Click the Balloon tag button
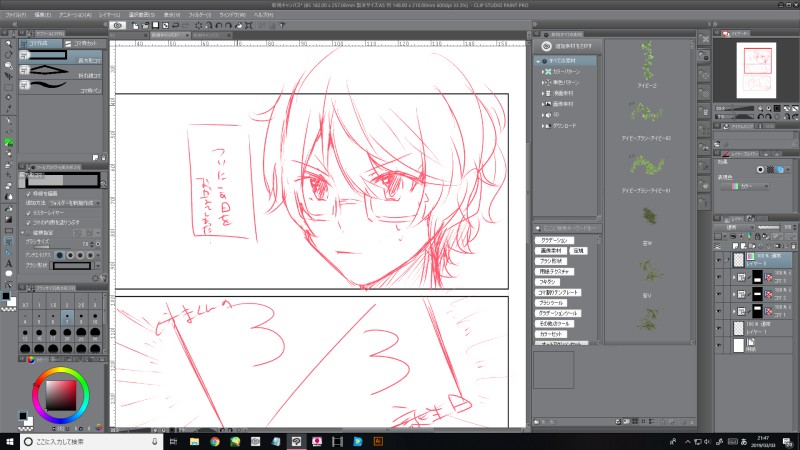 click(547, 282)
